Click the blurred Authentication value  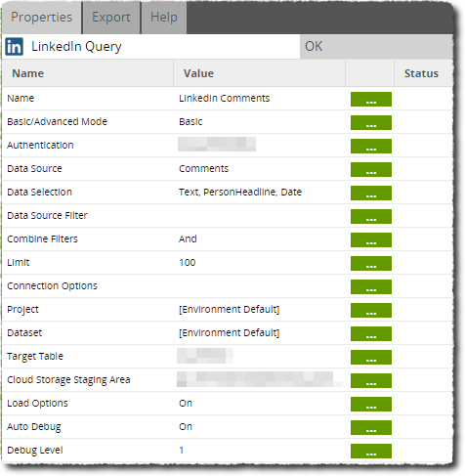pyautogui.click(x=217, y=145)
